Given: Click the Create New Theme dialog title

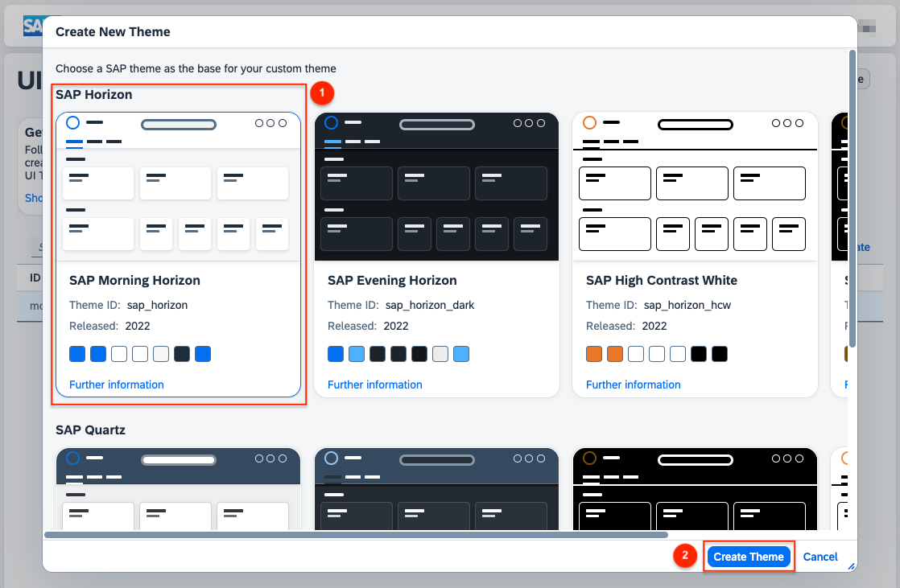Looking at the screenshot, I should coord(113,32).
